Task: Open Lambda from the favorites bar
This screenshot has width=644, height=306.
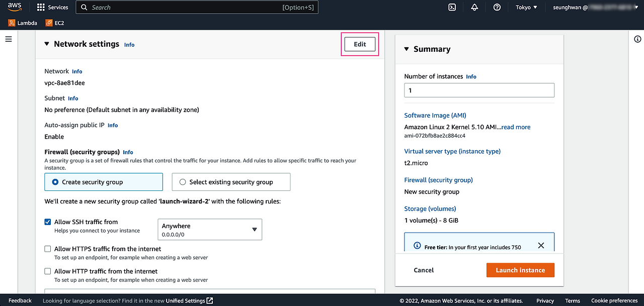Action: [x=22, y=23]
